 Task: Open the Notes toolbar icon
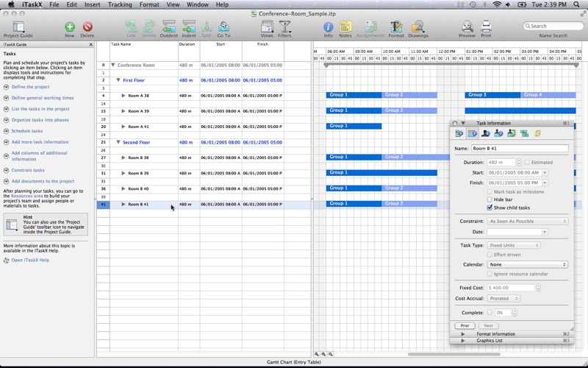(x=345, y=26)
